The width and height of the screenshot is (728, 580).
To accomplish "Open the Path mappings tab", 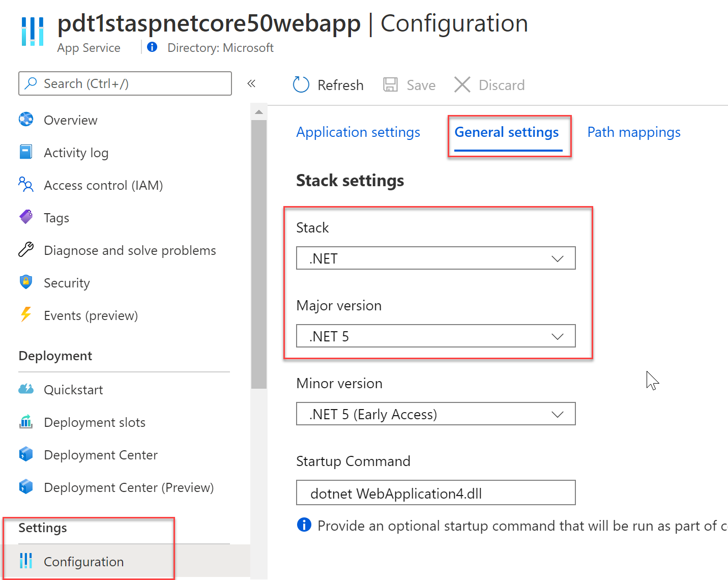I will (633, 132).
